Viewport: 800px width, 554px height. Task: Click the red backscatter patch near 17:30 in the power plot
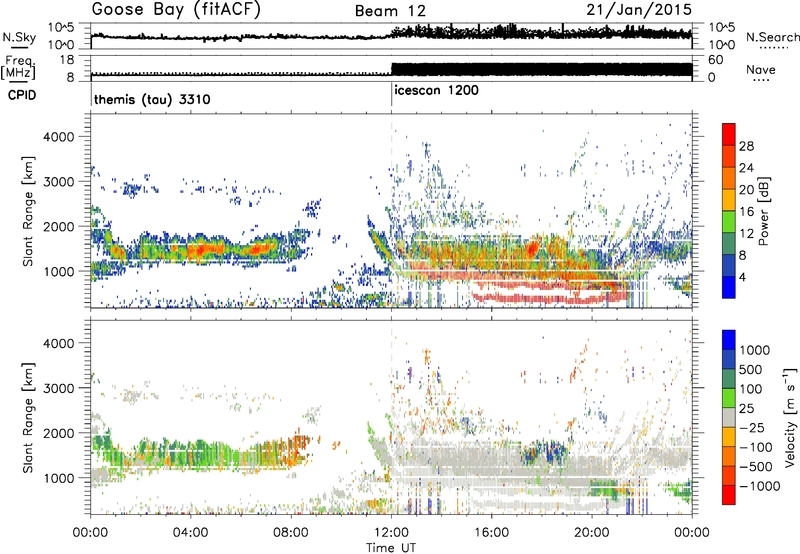533,248
